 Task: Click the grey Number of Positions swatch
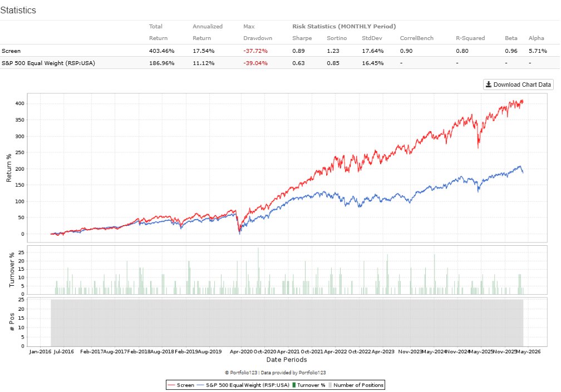tap(330, 385)
